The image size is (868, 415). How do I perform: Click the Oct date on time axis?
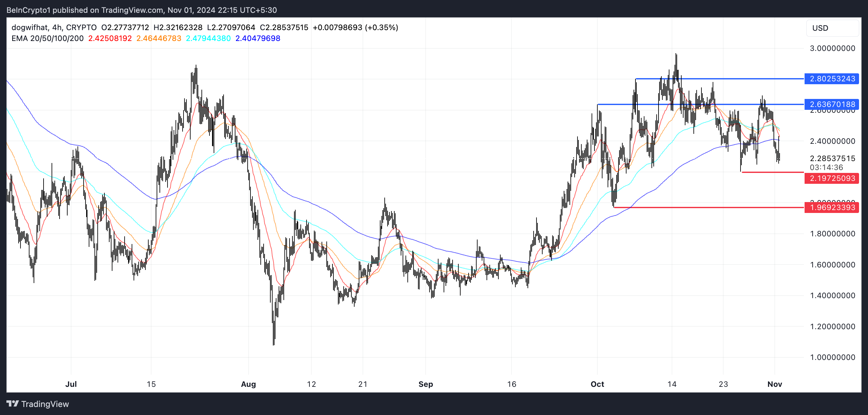pyautogui.click(x=597, y=384)
